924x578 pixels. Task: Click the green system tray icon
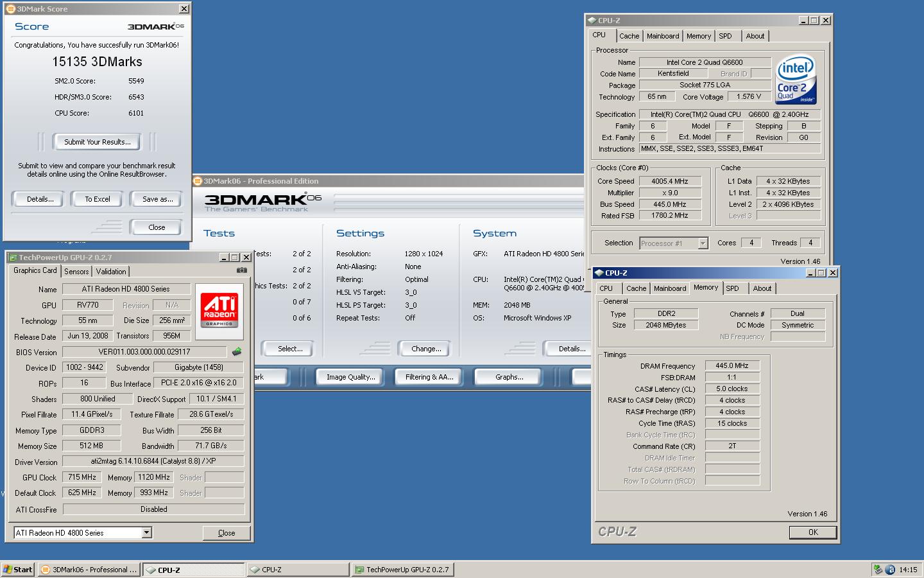tap(878, 570)
